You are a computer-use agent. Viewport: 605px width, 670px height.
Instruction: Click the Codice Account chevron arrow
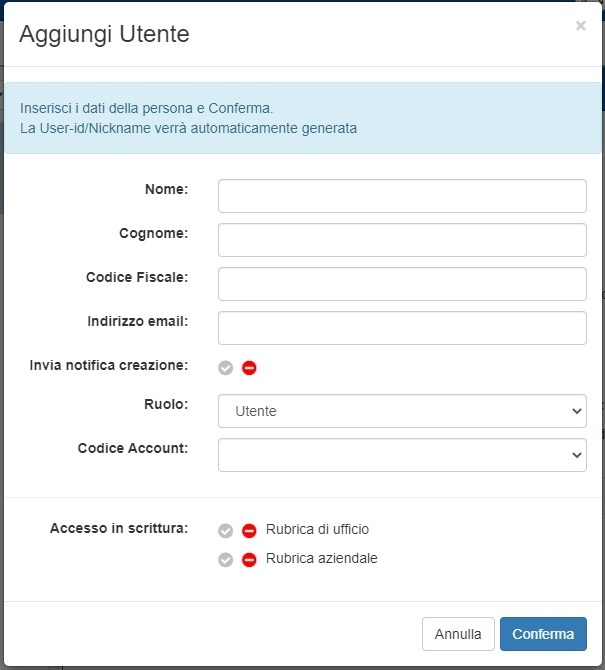[576, 455]
